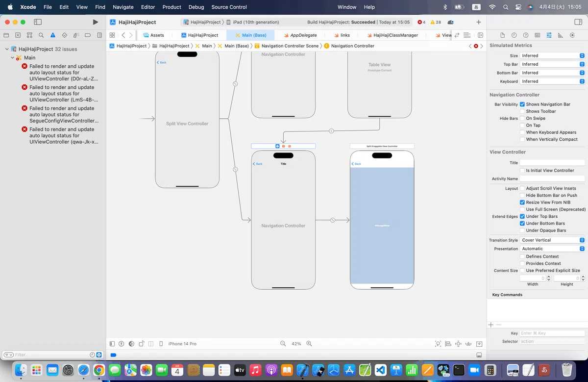
Task: Show the History inspector clock icon
Action: [514, 35]
